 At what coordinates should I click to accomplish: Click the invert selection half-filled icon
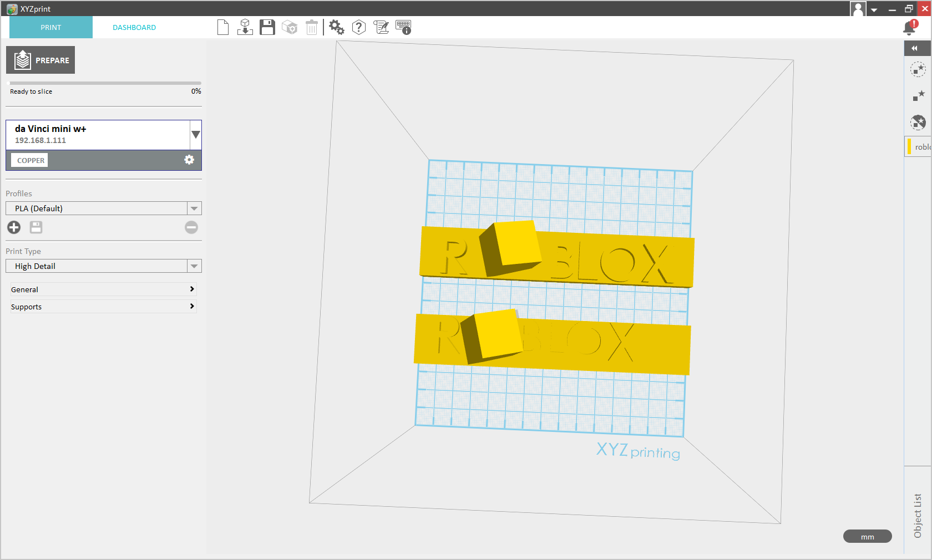coord(918,122)
